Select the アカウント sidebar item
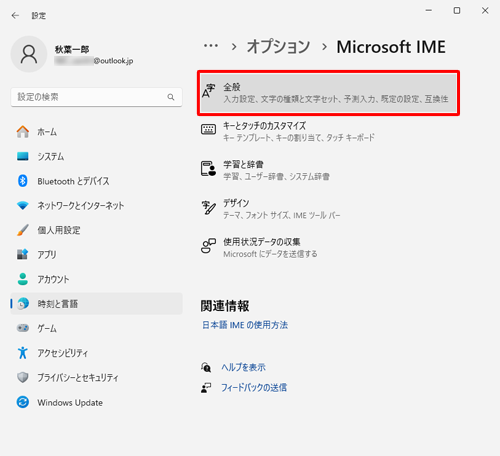This screenshot has height=456, width=500. click(x=96, y=279)
